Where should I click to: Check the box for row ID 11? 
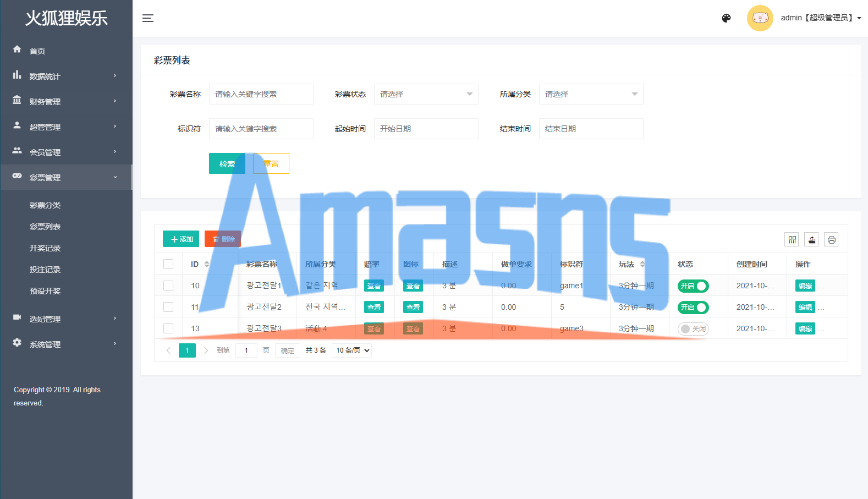point(168,307)
